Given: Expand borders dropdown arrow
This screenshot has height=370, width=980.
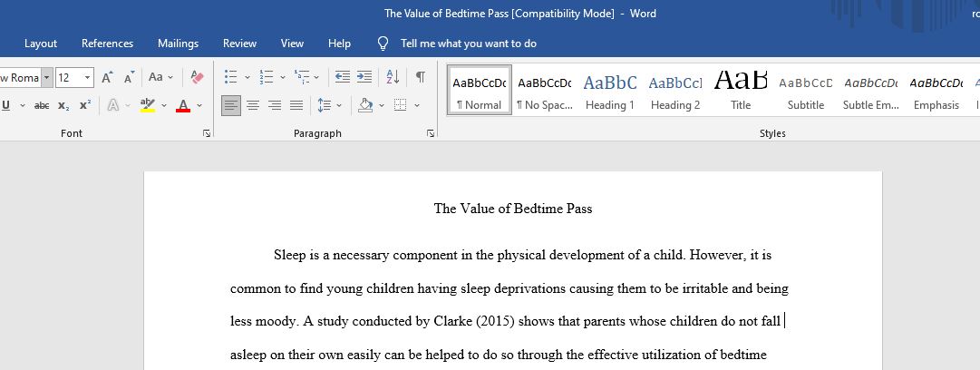Looking at the screenshot, I should point(417,105).
